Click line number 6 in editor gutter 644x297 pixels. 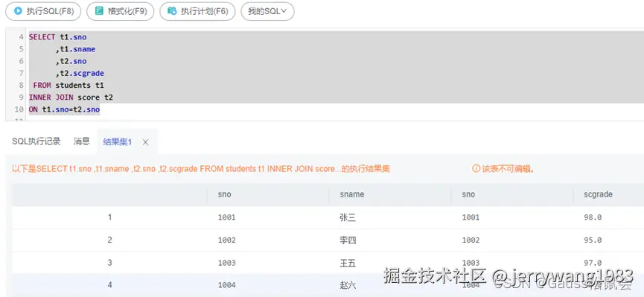pyautogui.click(x=22, y=61)
